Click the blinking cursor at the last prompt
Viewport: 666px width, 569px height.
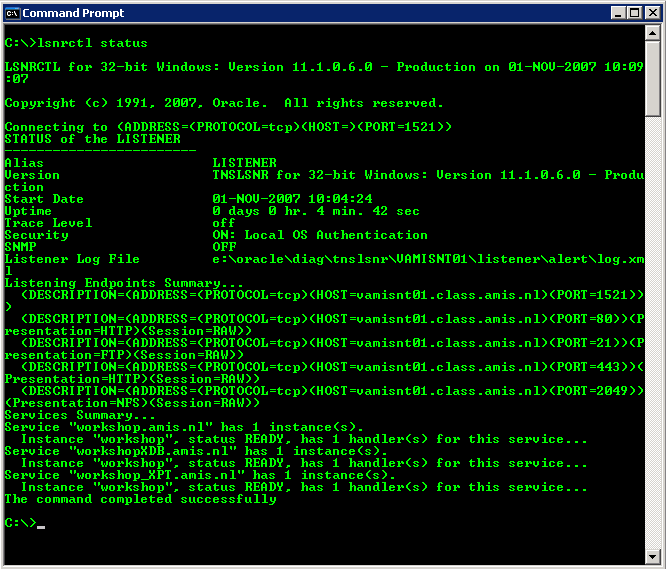pyautogui.click(x=41, y=526)
